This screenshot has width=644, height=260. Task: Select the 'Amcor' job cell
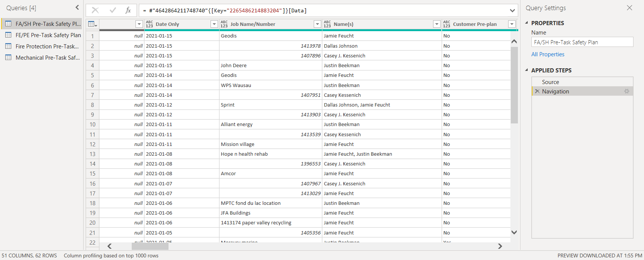271,173
